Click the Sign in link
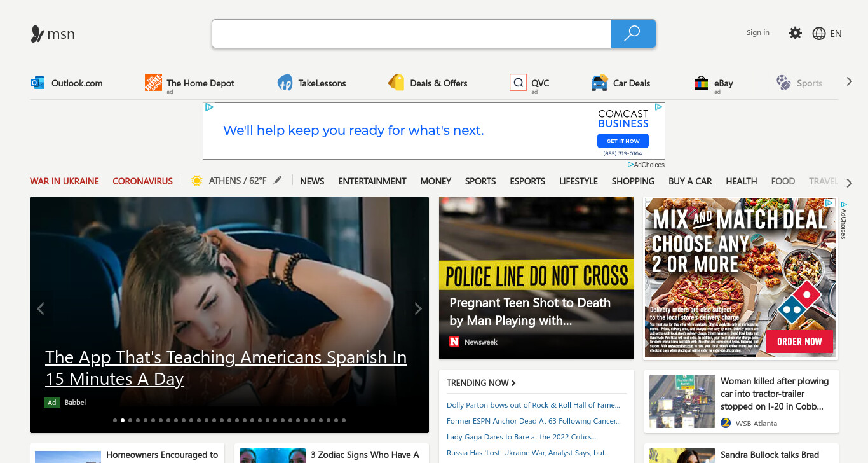Image resolution: width=868 pixels, height=463 pixels. pyautogui.click(x=757, y=32)
